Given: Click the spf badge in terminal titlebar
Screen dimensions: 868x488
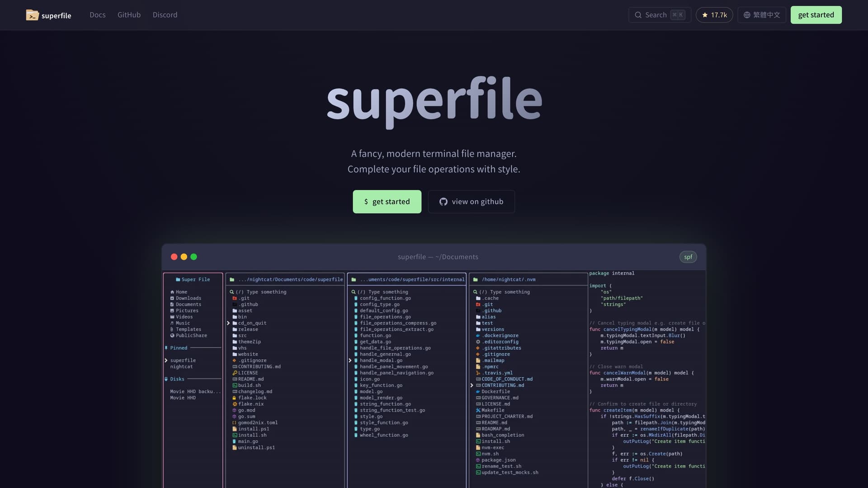Looking at the screenshot, I should pos(688,257).
